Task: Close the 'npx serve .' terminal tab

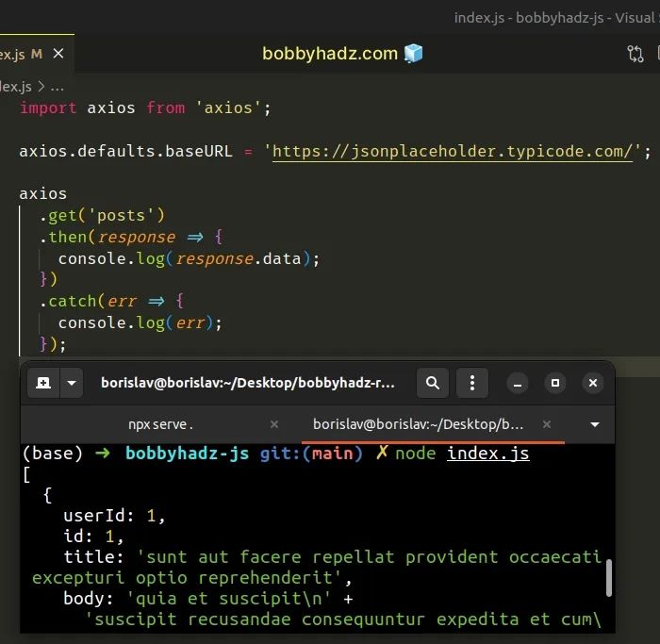Action: click(x=274, y=424)
